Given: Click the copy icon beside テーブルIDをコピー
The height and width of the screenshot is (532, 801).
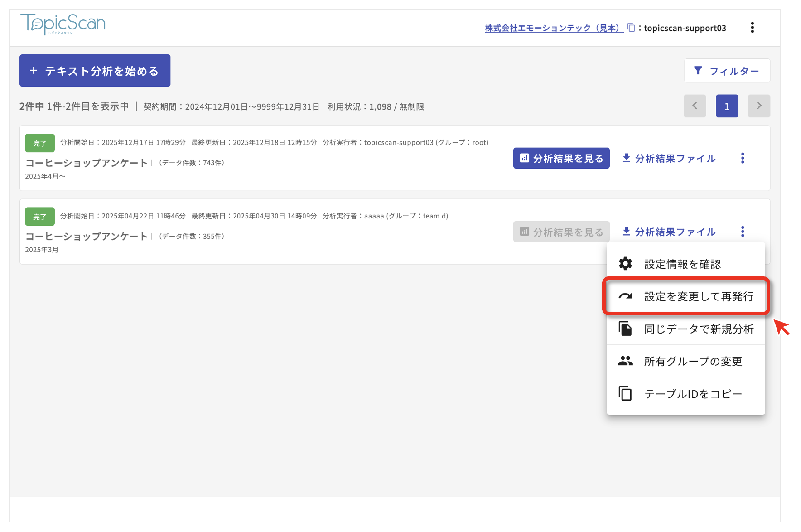Looking at the screenshot, I should tap(625, 393).
